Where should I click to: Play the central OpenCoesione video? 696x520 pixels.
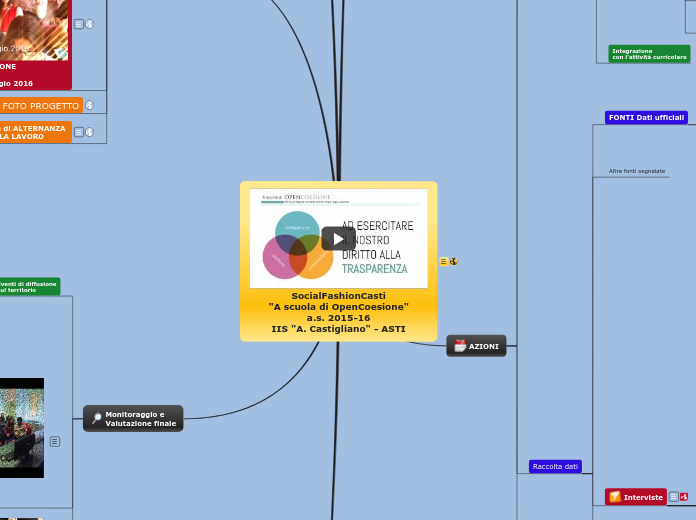(338, 239)
